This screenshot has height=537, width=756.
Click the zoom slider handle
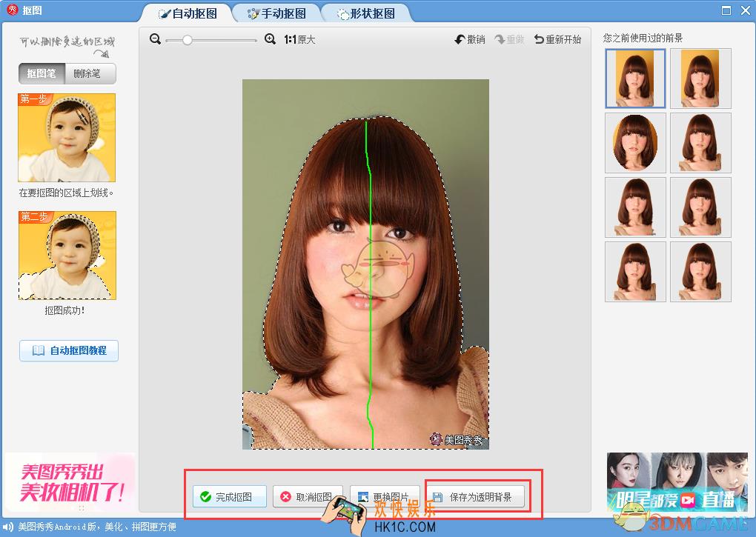click(x=187, y=40)
